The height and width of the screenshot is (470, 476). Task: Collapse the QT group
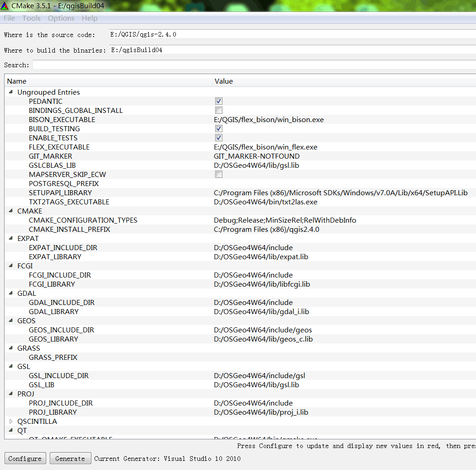[x=11, y=430]
